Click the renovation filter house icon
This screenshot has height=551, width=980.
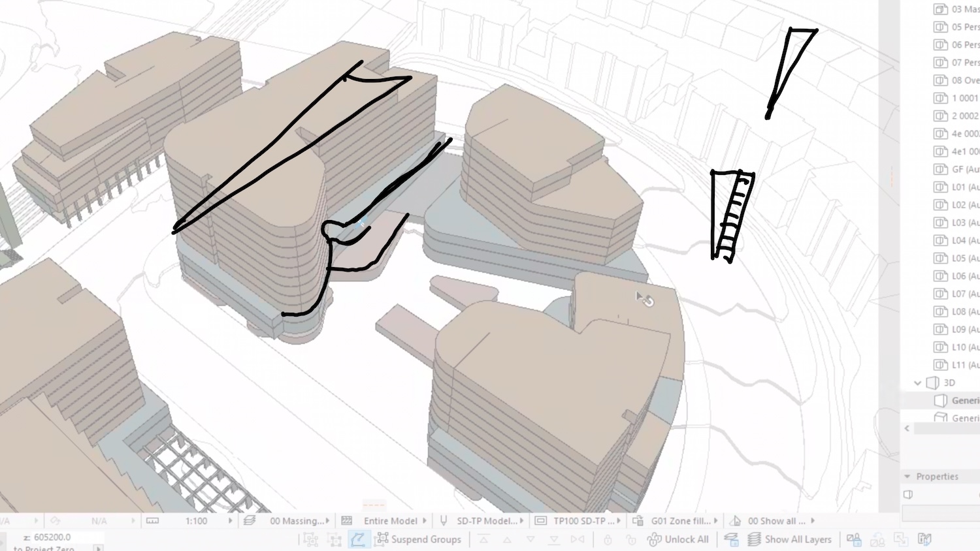click(735, 521)
